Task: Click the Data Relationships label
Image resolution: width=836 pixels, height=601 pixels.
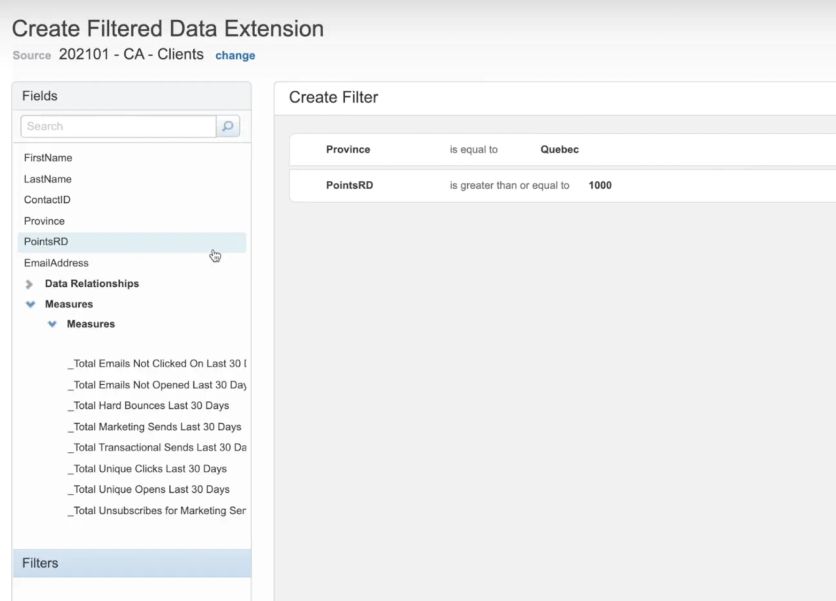Action: 92,284
